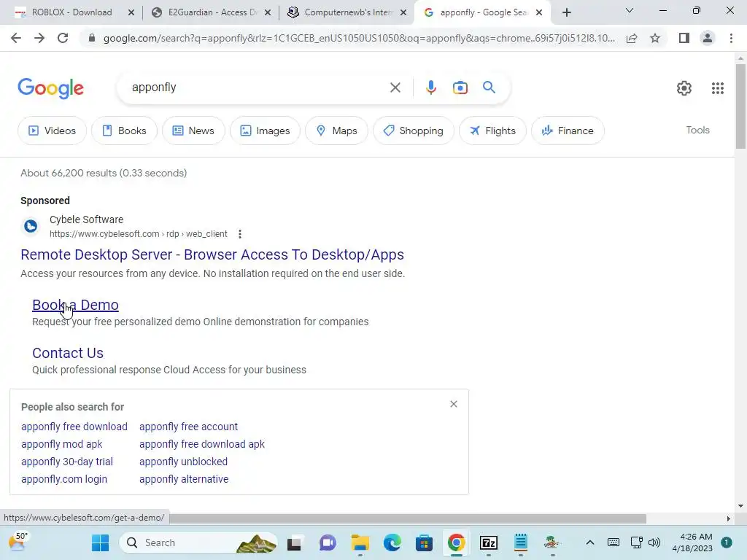Switch to the ROBLOX - Download tab
The image size is (747, 560).
71,12
